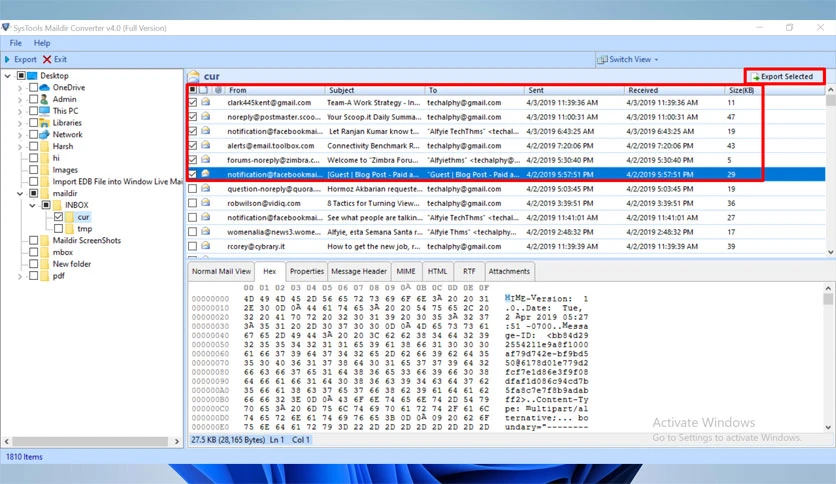Toggle the select-all checkbox in mail list header

192,90
